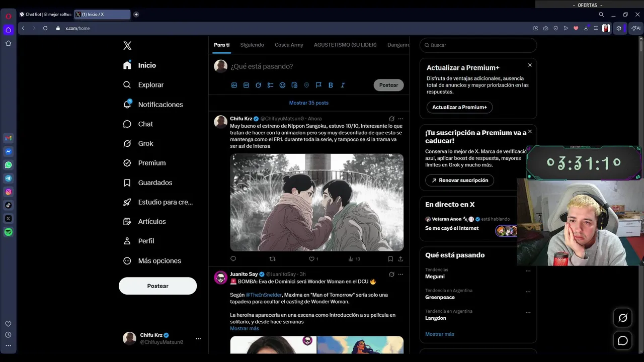The width and height of the screenshot is (644, 362).
Task: Expand Más opciones menu
Action: 152,260
